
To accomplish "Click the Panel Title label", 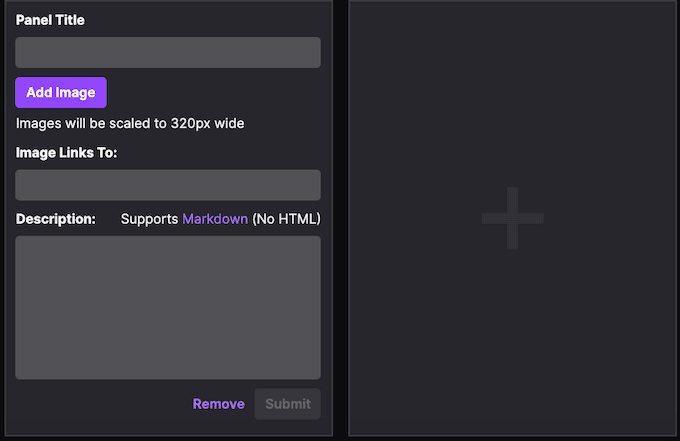I will tap(50, 20).
